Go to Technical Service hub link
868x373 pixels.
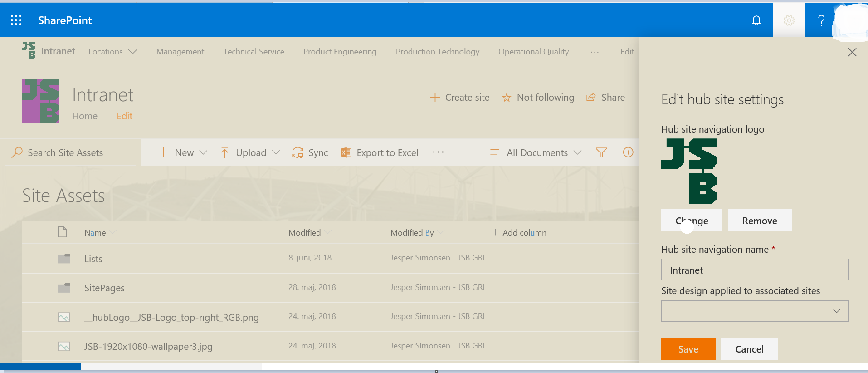[254, 52]
